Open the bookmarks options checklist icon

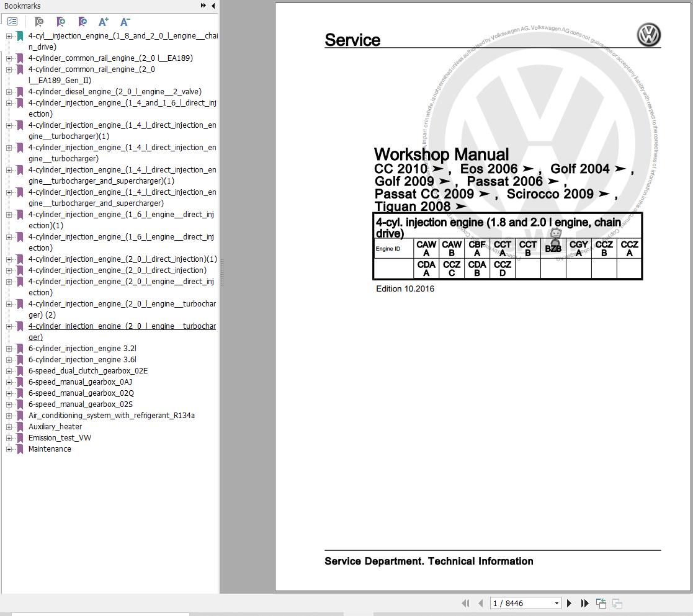pos(12,21)
